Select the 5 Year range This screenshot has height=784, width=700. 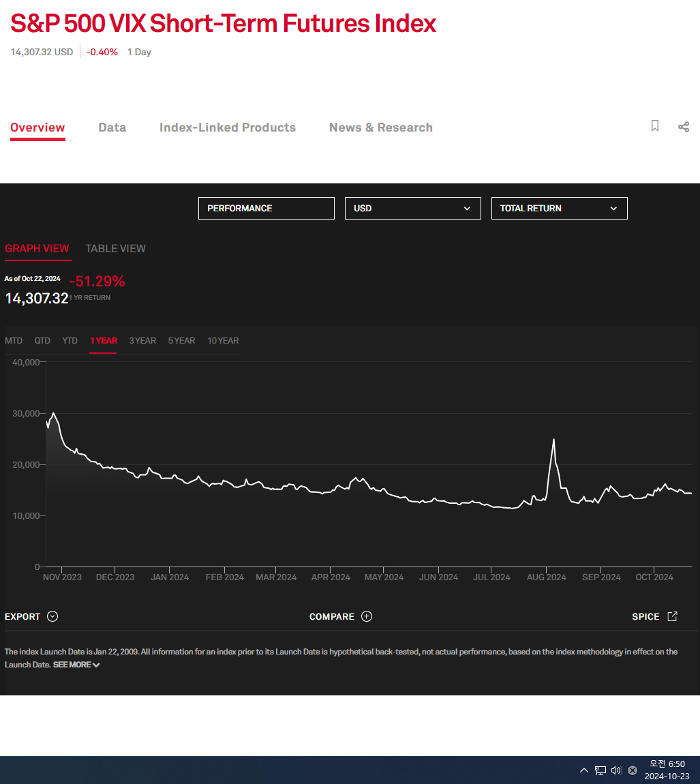point(181,340)
